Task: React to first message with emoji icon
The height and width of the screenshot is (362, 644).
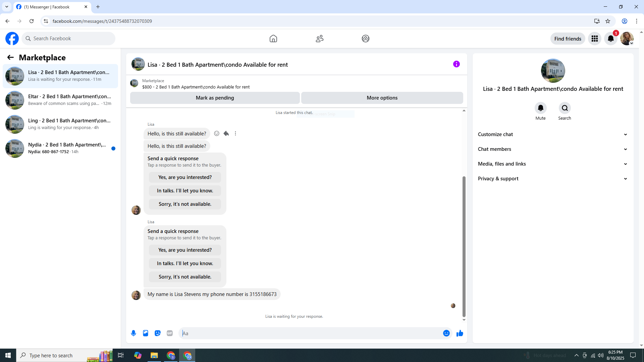Action: [x=217, y=133]
